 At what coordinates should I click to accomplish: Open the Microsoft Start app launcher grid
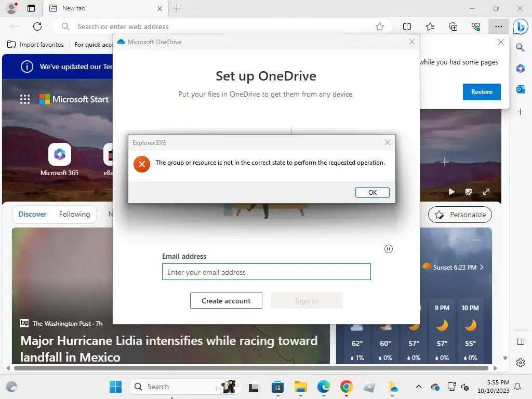(x=25, y=99)
